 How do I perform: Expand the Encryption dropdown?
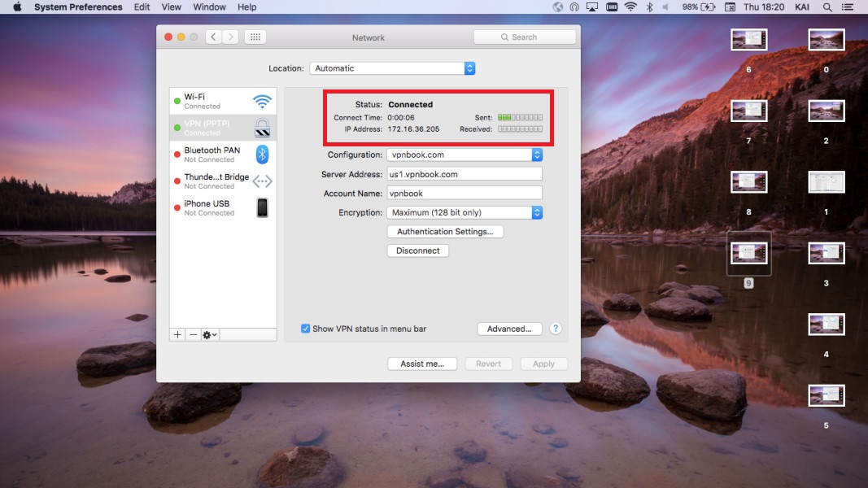(465, 212)
